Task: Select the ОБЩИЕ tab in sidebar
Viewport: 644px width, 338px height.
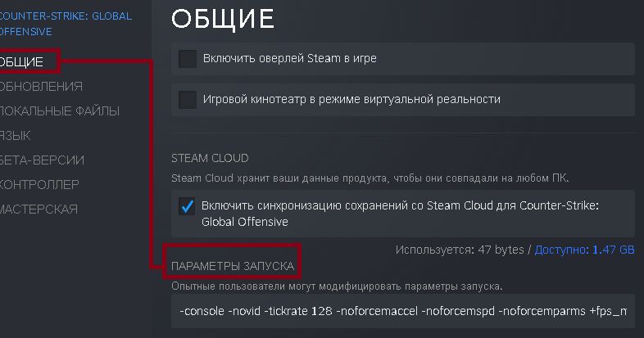Action: [x=21, y=61]
